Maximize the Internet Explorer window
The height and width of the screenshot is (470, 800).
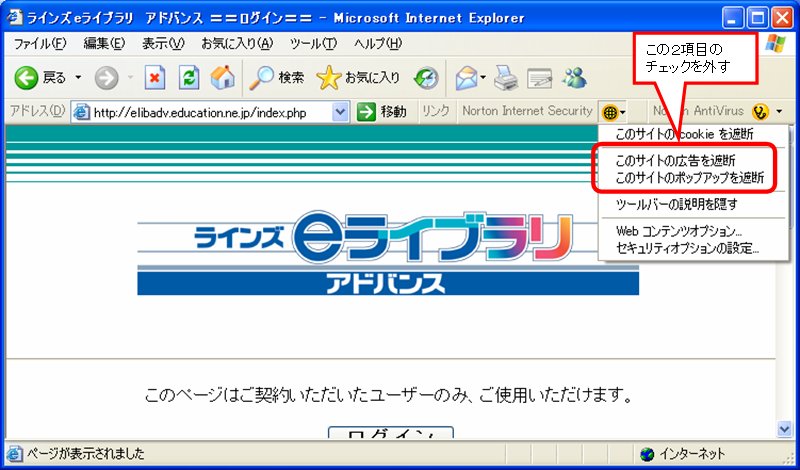758,18
